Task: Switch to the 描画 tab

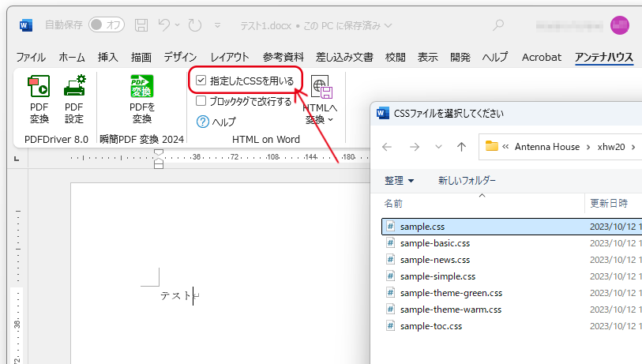Action: tap(141, 58)
